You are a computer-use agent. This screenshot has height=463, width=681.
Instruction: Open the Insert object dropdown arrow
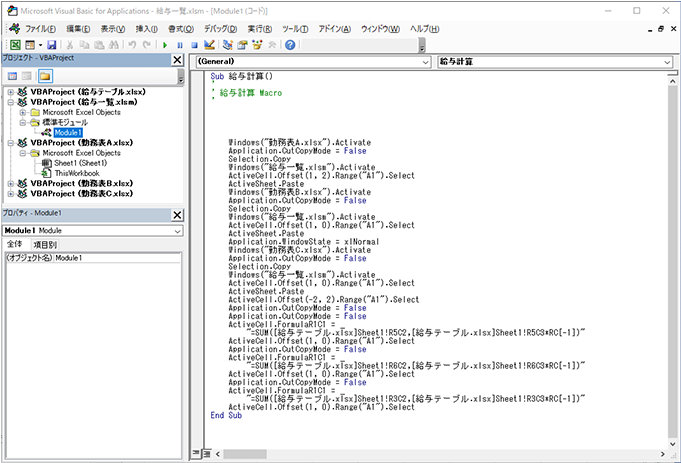[40, 45]
